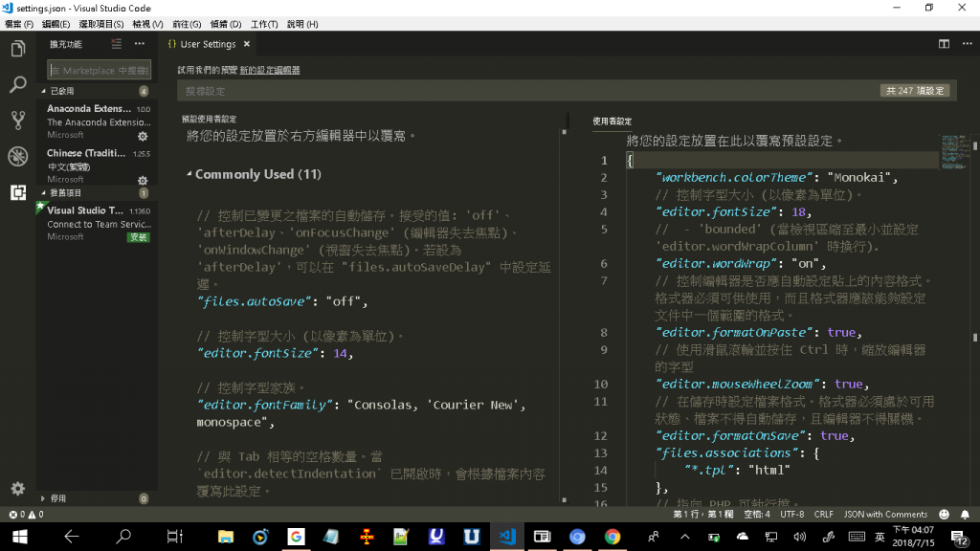Image resolution: width=980 pixels, height=551 pixels.
Task: Open the Explorer view in activity bar
Action: pyautogui.click(x=17, y=48)
